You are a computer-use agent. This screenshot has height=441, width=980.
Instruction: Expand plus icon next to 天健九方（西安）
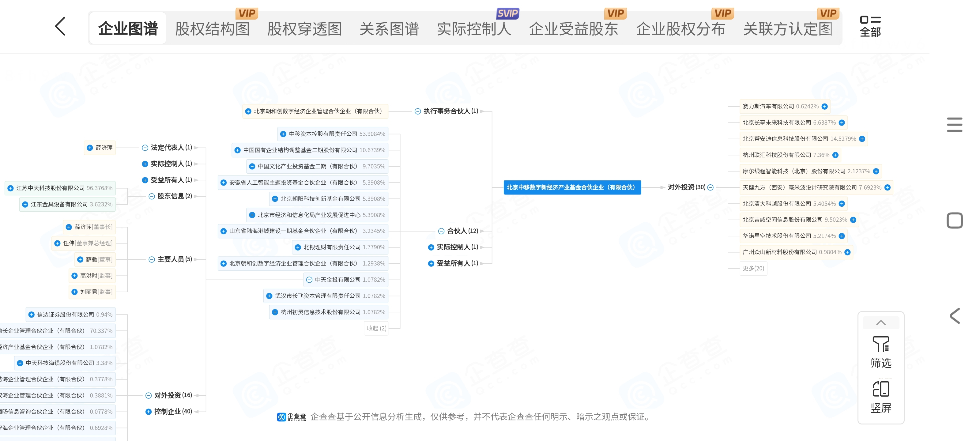(888, 188)
